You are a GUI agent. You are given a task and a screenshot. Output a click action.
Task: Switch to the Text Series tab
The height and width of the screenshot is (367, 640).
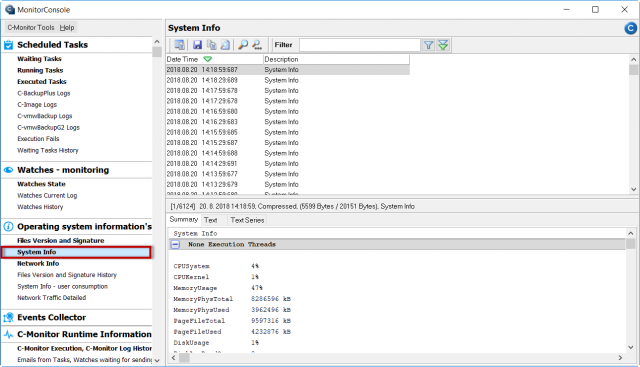[x=247, y=220]
